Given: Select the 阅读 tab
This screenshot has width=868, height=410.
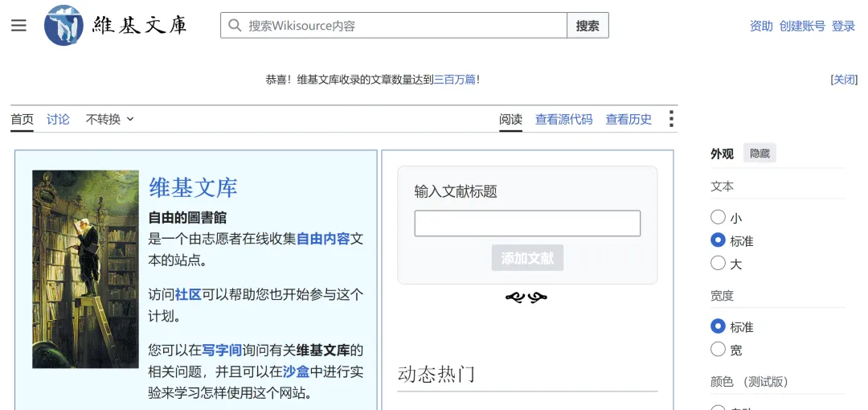Looking at the screenshot, I should 511,119.
